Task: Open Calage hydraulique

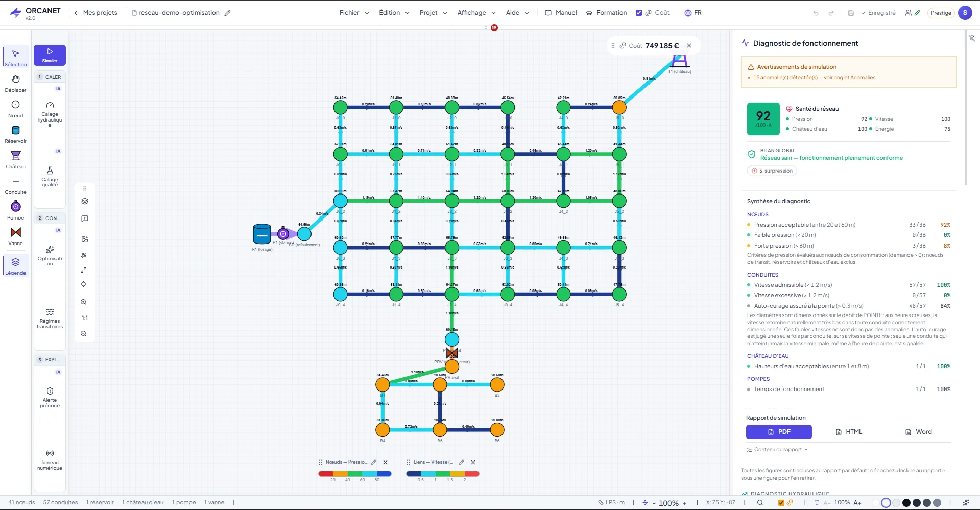Action: click(x=50, y=114)
